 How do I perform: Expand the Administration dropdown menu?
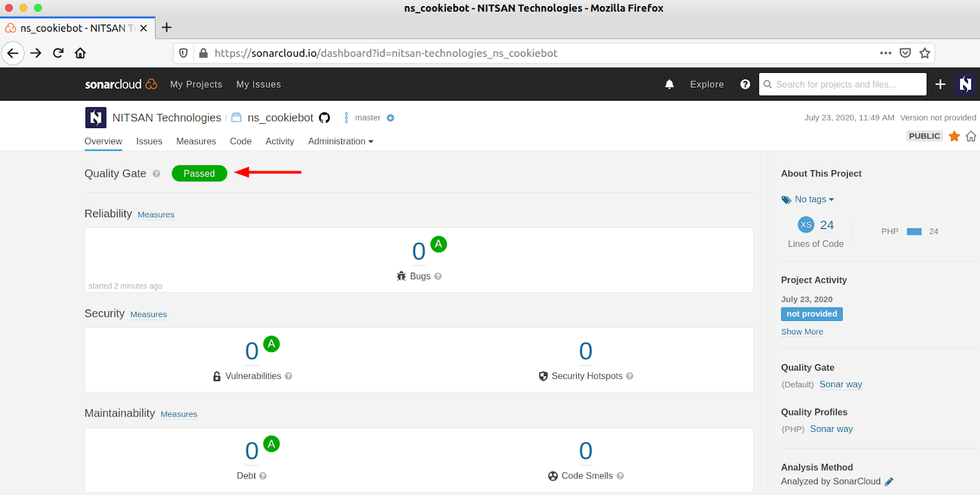point(341,142)
